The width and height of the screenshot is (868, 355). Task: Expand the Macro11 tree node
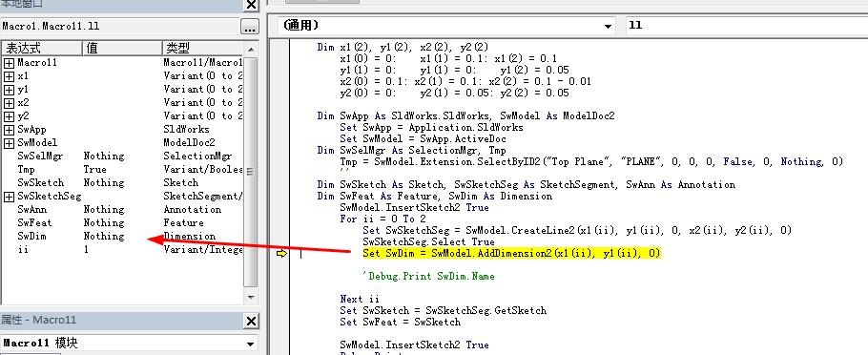[x=9, y=63]
